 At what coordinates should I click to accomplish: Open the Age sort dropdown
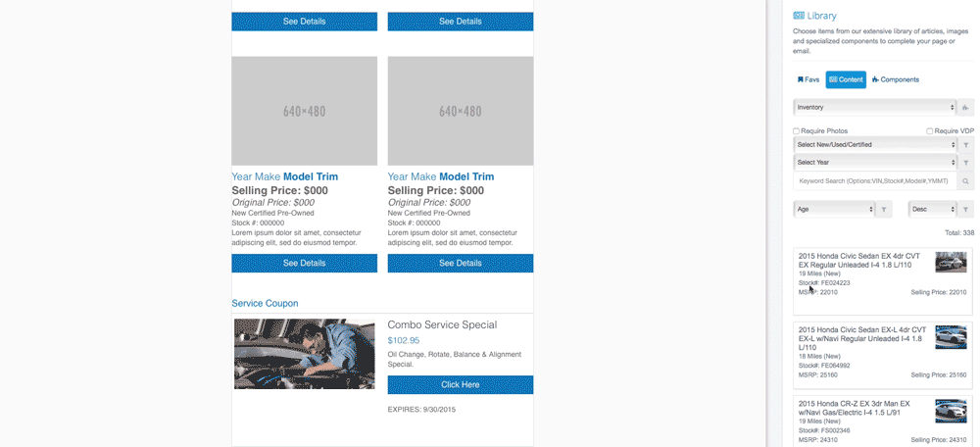click(834, 210)
